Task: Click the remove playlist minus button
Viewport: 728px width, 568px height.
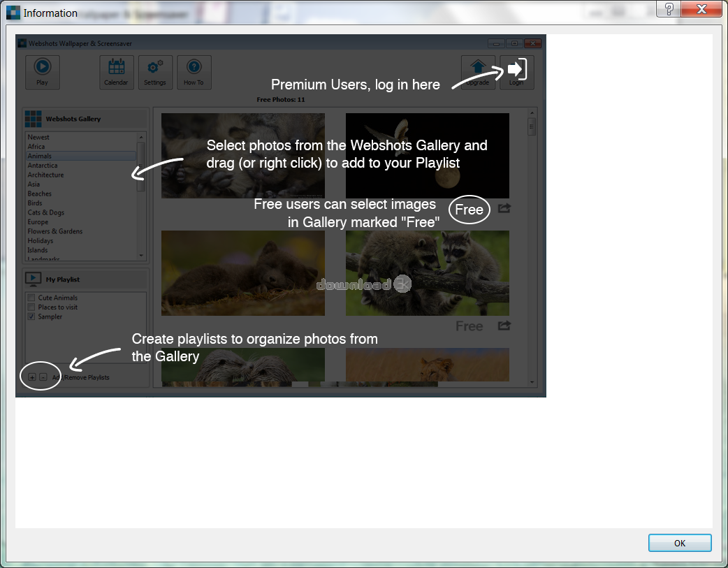Action: pyautogui.click(x=43, y=377)
